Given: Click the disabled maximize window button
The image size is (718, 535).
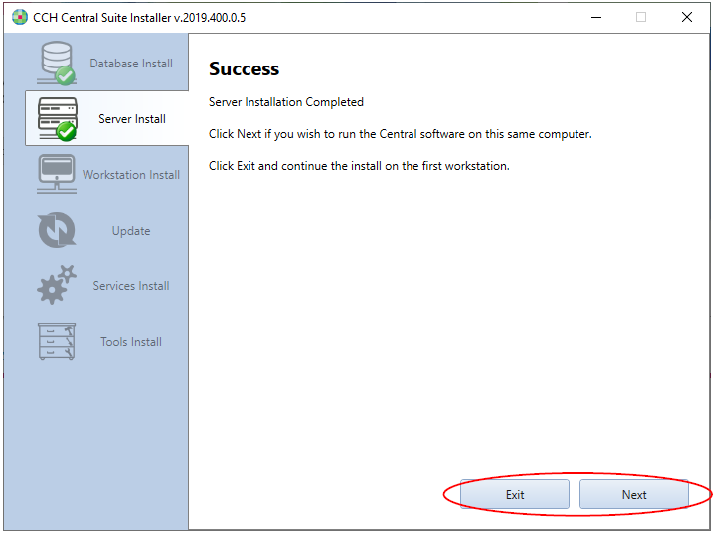Looking at the screenshot, I should point(641,17).
